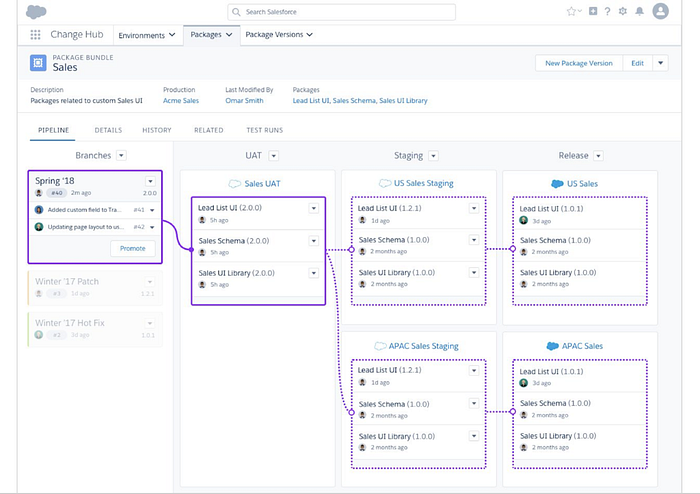Open the notifications bell
This screenshot has width=700, height=494.
(640, 11)
